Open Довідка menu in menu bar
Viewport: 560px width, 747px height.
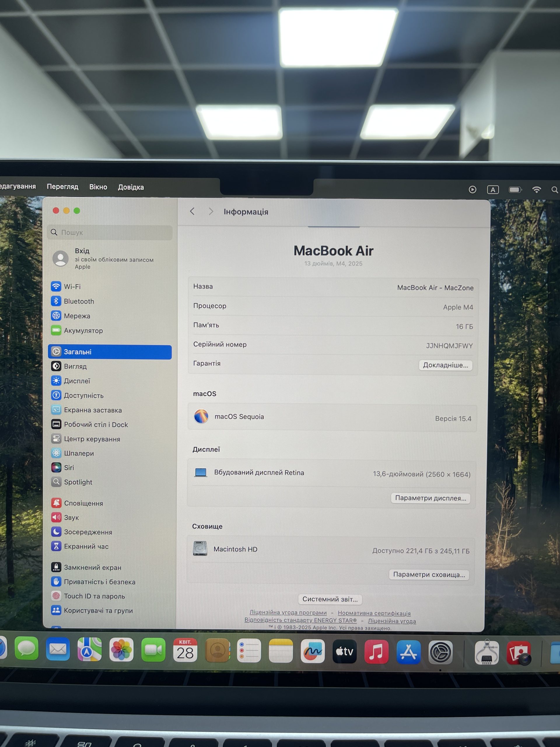131,187
